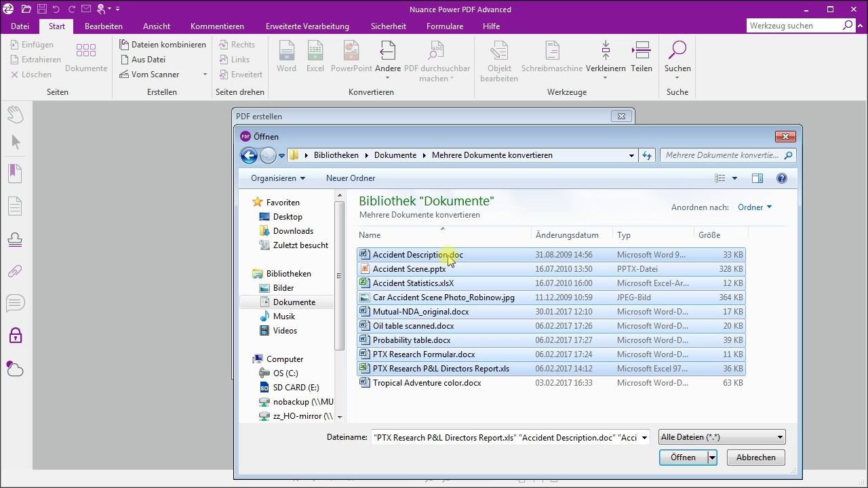Switch to the Bearbeiten tab
Image resolution: width=868 pixels, height=488 pixels.
click(104, 26)
